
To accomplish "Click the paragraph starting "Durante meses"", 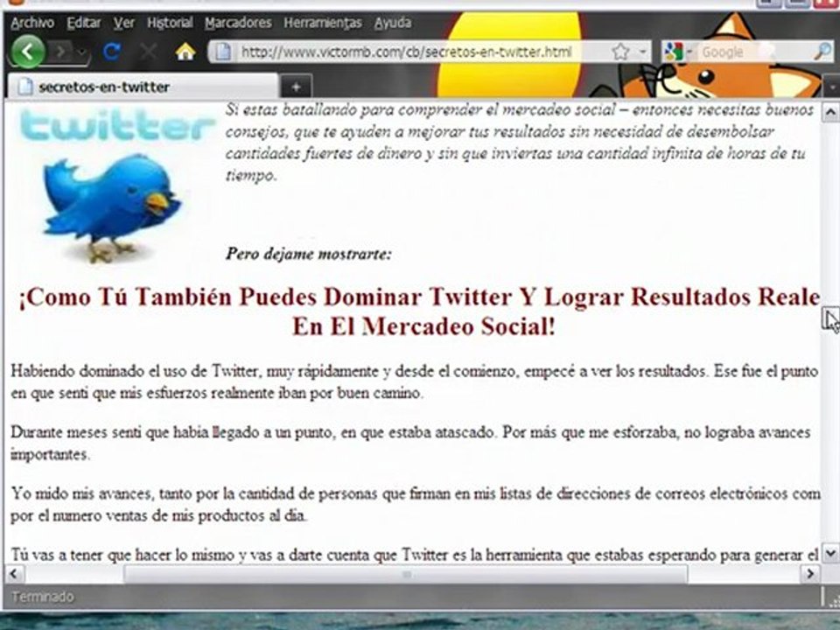I will (x=410, y=443).
